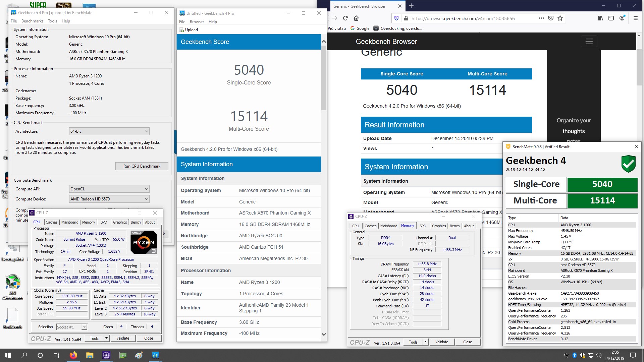
Task: Open Overclocking bookmark in bookmarks bar
Action: click(x=398, y=28)
